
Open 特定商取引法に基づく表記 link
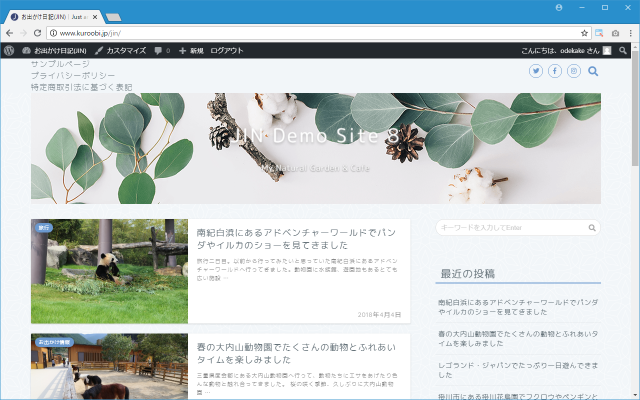click(x=82, y=87)
